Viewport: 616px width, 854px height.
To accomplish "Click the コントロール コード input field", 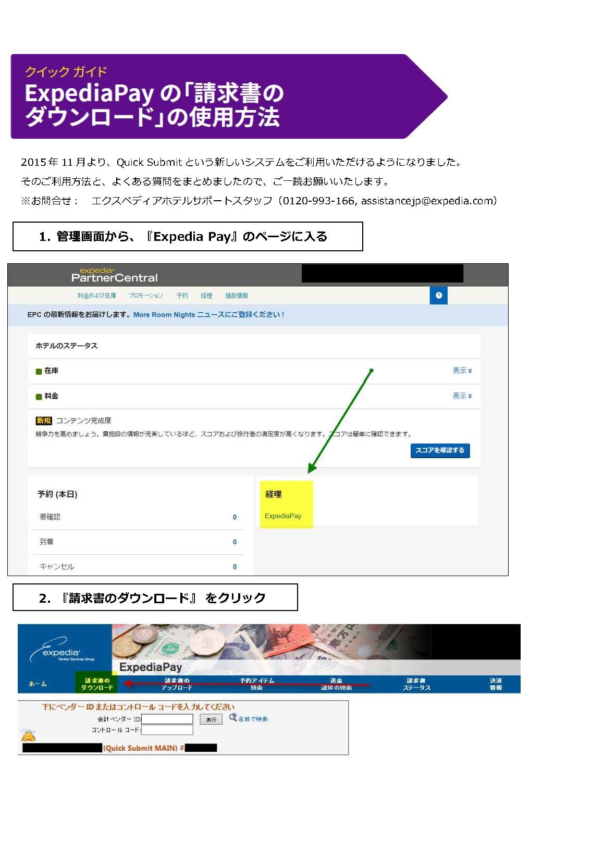I will (167, 730).
